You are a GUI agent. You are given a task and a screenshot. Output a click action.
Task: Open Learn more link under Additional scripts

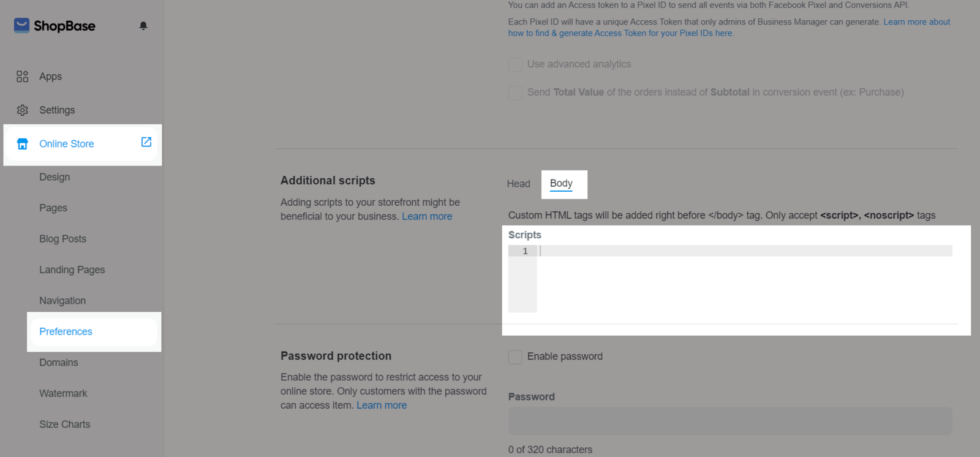click(427, 216)
